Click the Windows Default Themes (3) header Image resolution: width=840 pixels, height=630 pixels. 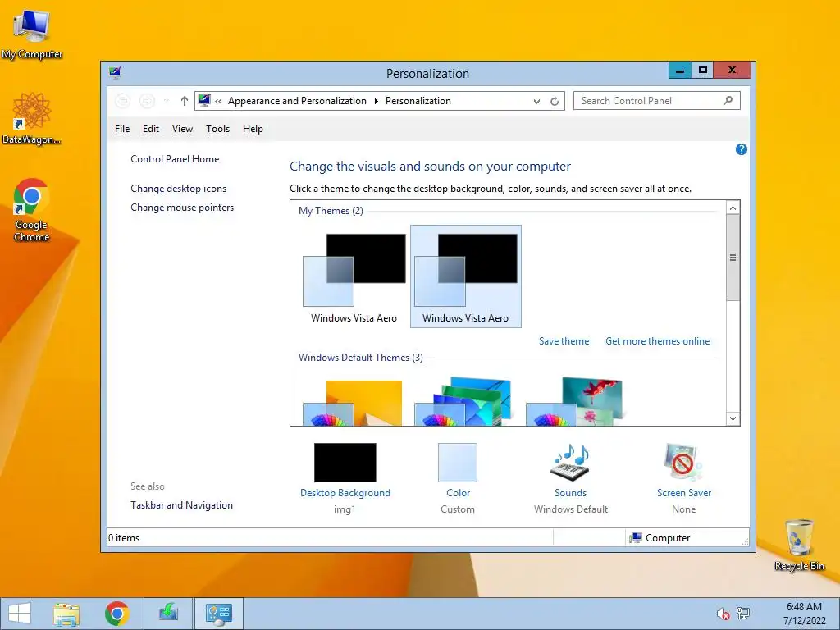coord(361,358)
